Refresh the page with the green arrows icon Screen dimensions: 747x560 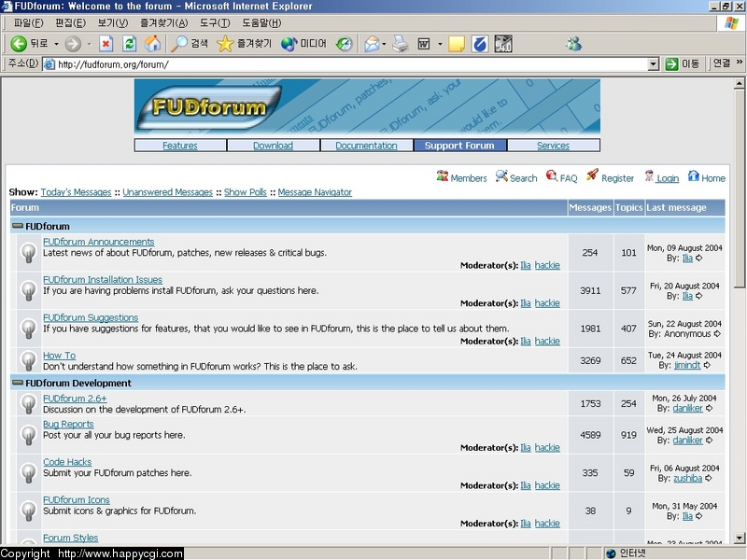point(129,44)
